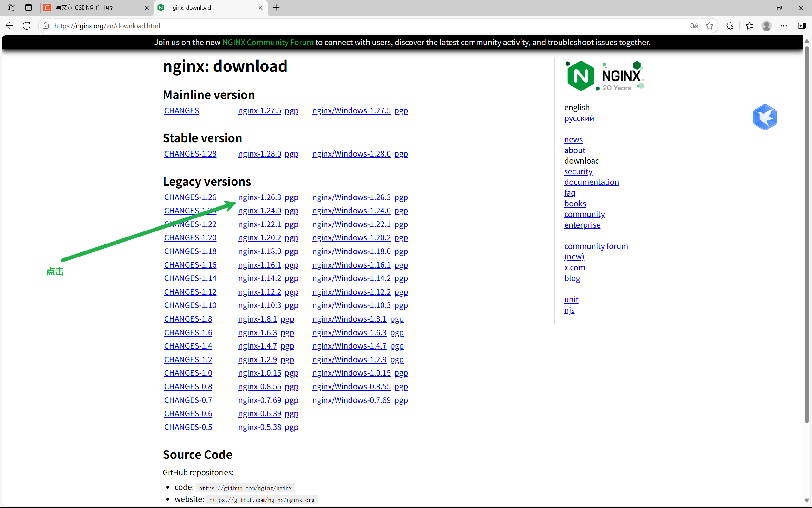
Task: Download nginx-1.0.15 source
Action: pyautogui.click(x=260, y=373)
